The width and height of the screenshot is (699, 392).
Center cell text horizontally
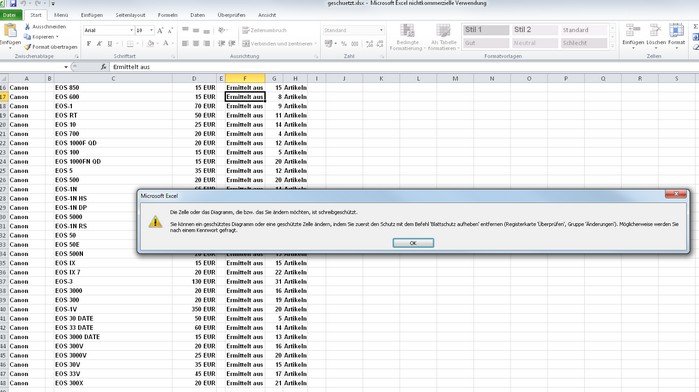click(196, 44)
